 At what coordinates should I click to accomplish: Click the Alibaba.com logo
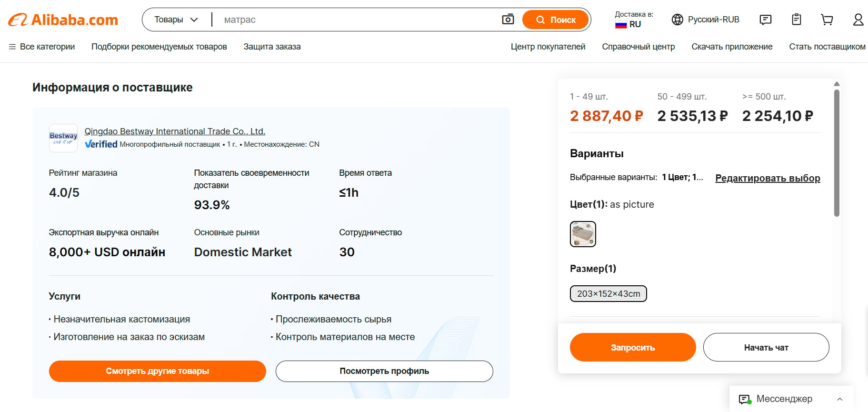point(63,20)
